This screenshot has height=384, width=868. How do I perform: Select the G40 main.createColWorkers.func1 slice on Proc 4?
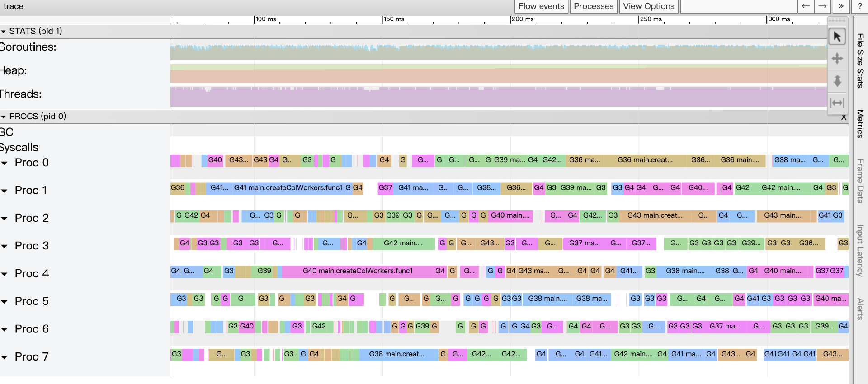tap(357, 271)
